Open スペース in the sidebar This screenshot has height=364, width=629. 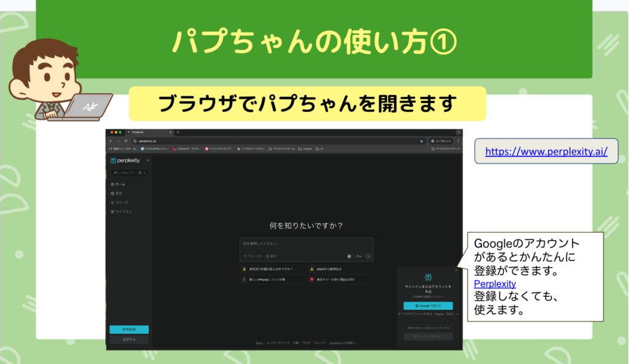[x=120, y=203]
